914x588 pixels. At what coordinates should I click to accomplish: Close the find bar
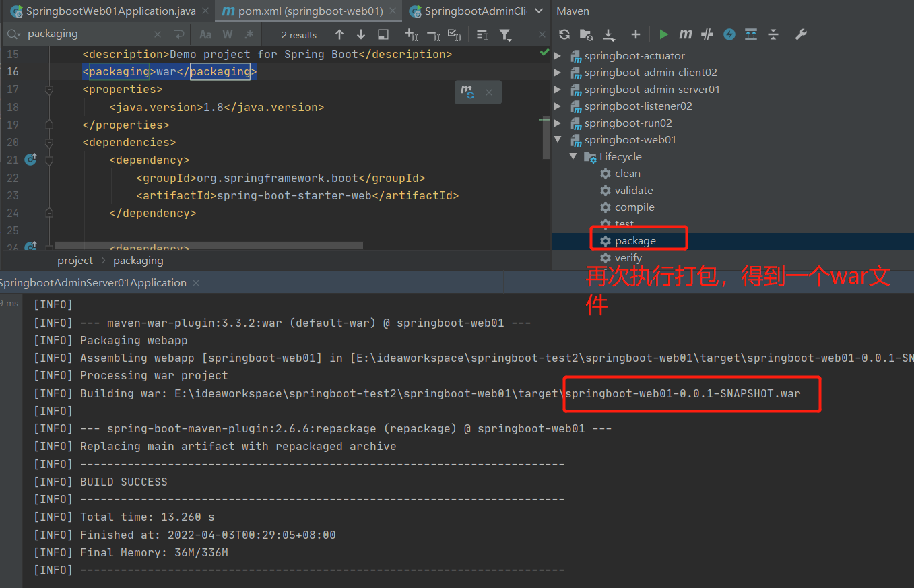tap(542, 34)
